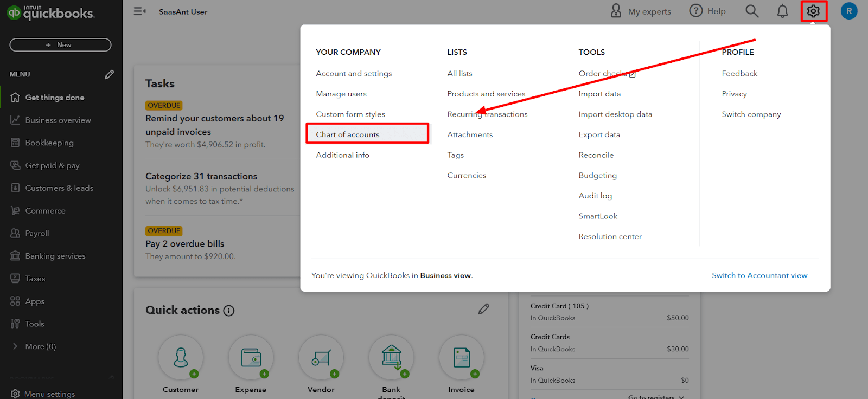Open Resolution center

[x=610, y=236]
